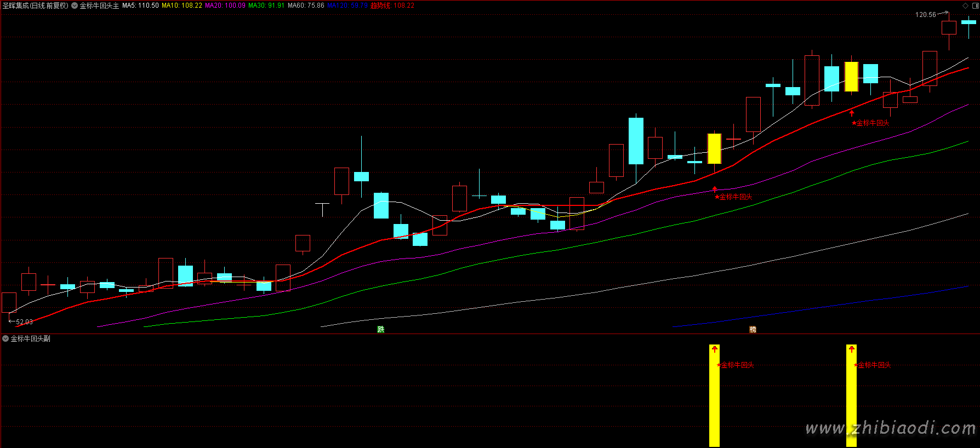Click the 榜 marker icon on time axis
The image size is (980, 448).
(x=753, y=329)
